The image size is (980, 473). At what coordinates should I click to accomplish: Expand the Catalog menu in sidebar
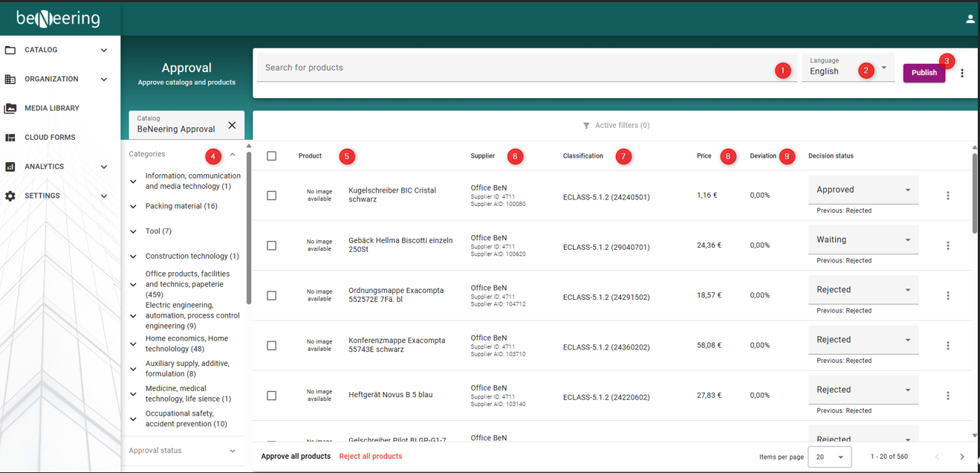(104, 51)
